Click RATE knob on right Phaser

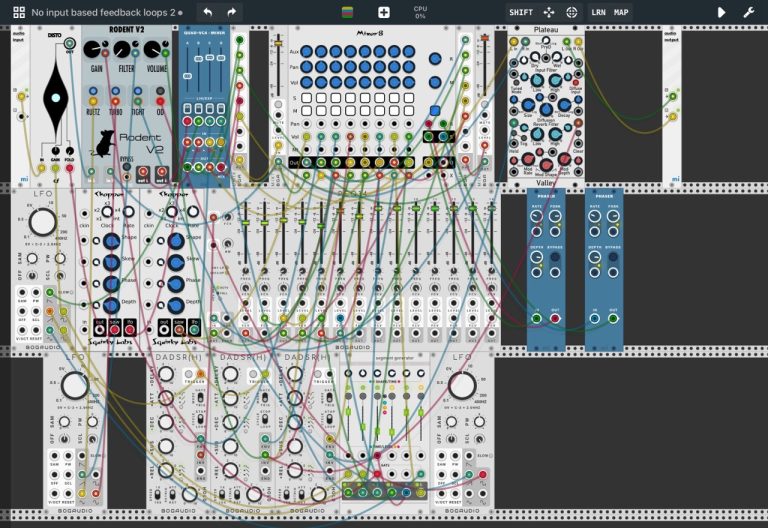[595, 216]
